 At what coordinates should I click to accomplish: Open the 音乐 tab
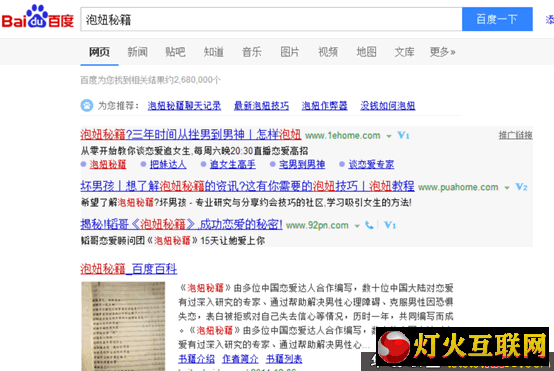click(x=252, y=52)
